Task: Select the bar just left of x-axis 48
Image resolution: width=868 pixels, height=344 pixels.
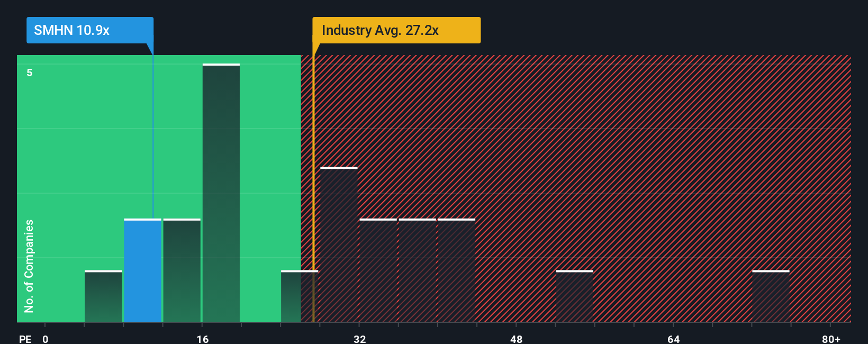Action: (x=456, y=270)
